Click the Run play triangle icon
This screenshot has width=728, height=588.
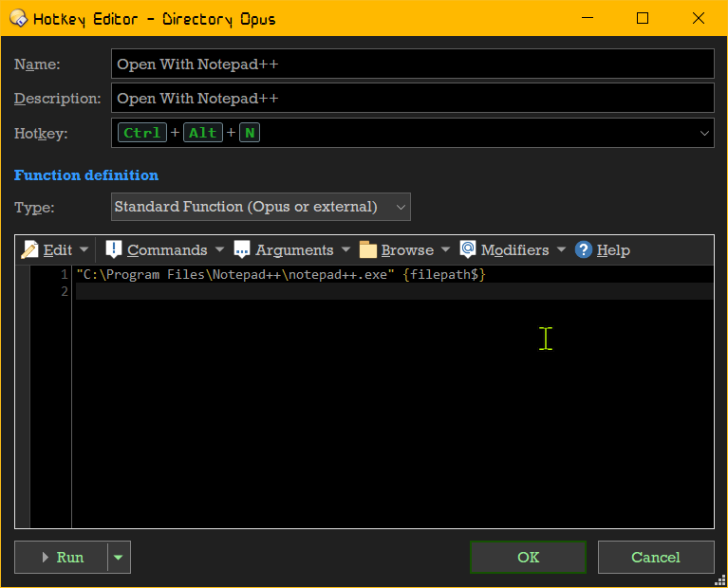(x=45, y=557)
